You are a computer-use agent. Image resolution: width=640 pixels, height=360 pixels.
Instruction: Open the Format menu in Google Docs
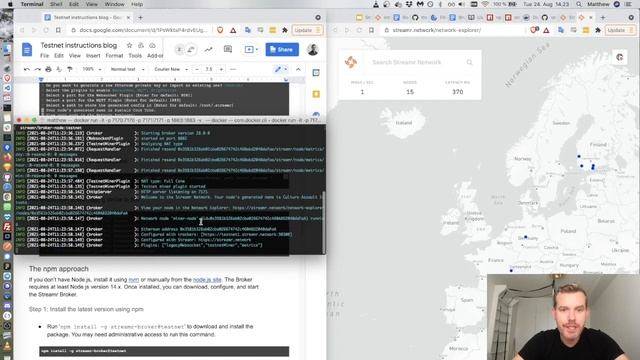[x=114, y=56]
